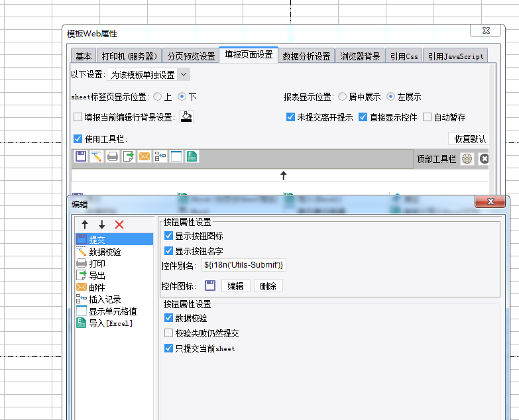Click the insert record icon in toolbar
519x420 pixels.
tap(160, 156)
